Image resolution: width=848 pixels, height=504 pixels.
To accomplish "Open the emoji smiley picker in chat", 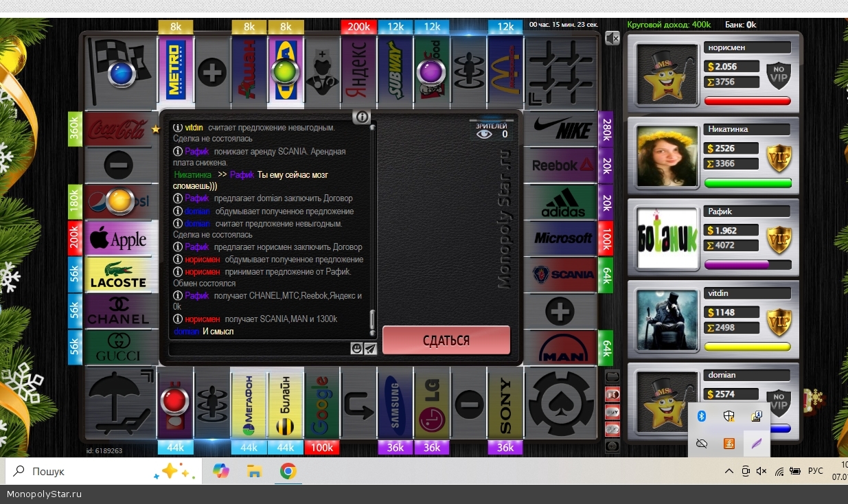I will (x=356, y=349).
